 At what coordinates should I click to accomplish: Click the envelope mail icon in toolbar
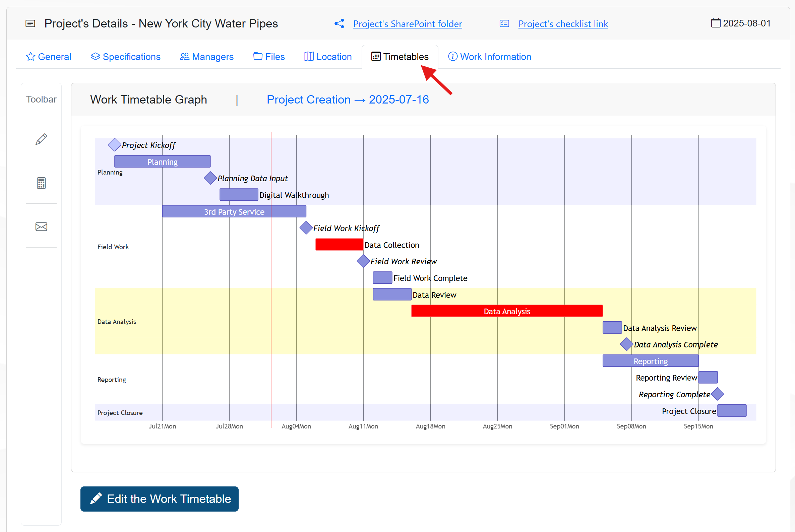[x=41, y=227]
